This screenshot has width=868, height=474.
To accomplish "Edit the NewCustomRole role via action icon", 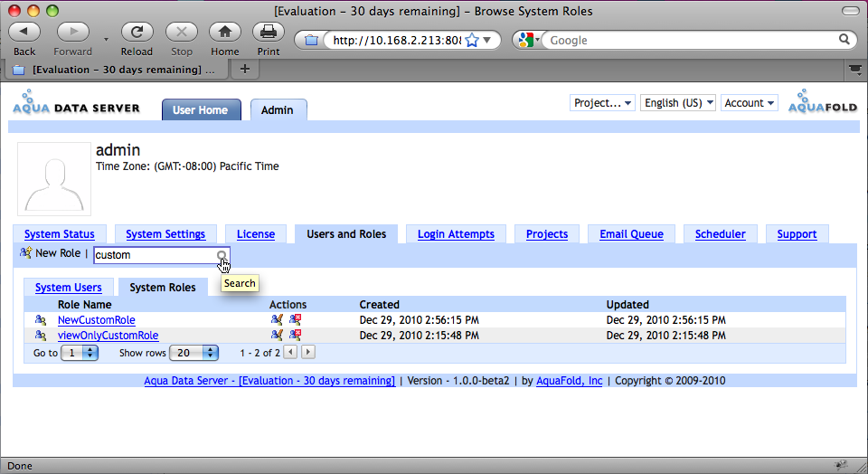I will (x=277, y=319).
